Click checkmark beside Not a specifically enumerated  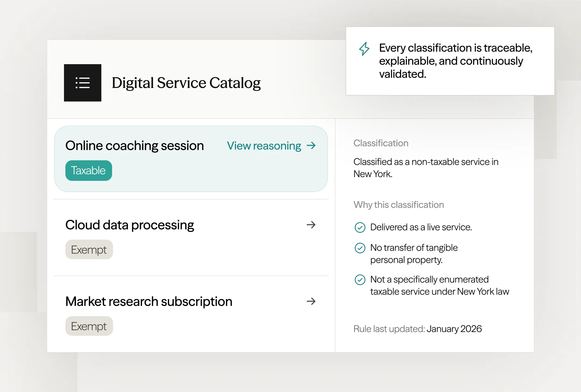360,280
